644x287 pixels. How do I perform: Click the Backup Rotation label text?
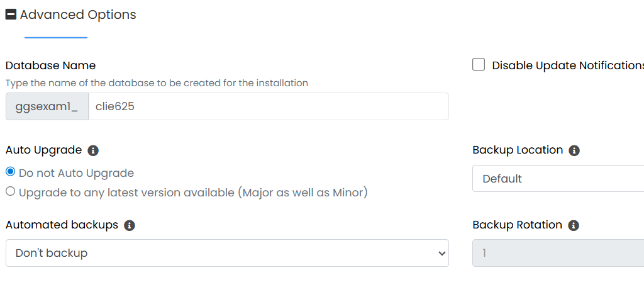[x=517, y=225]
